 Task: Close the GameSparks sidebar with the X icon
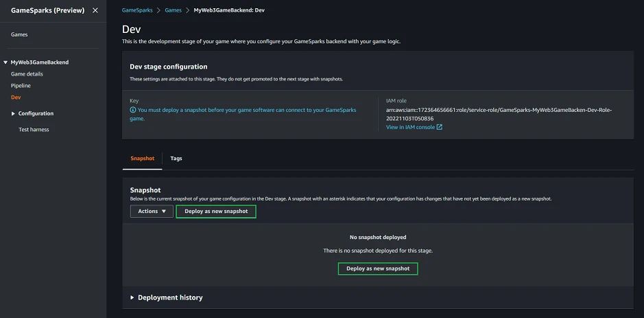95,10
